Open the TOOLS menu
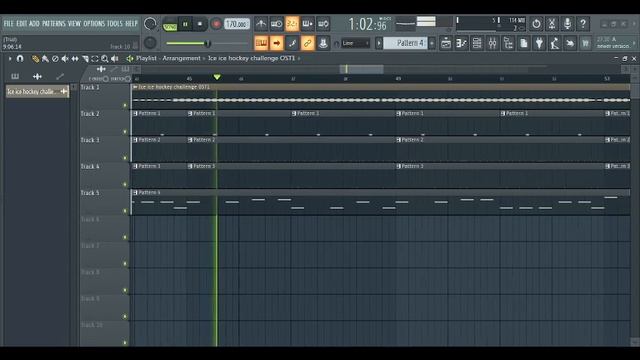Screen dimensions: 640x360 115,24
